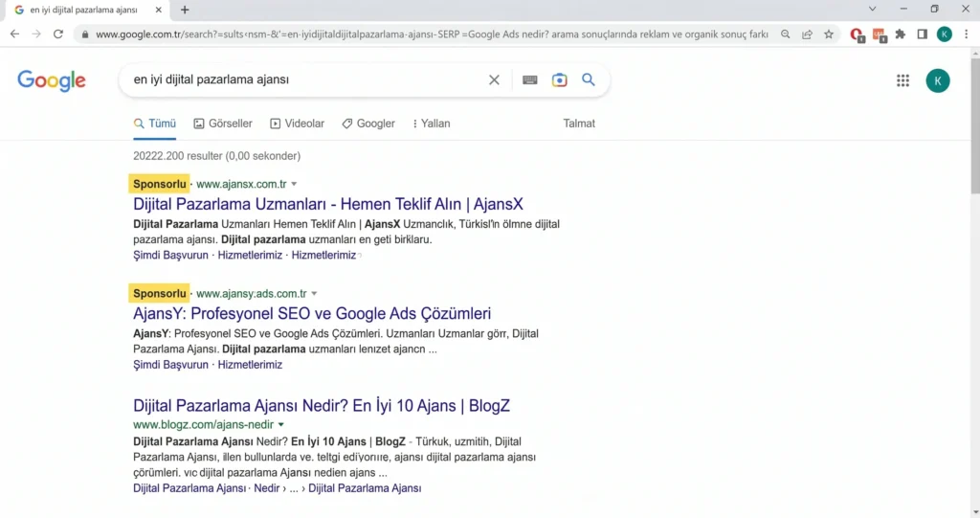Screen dimensions: 980x518
Task: Open the tab search chevron in title bar
Action: click(x=873, y=9)
